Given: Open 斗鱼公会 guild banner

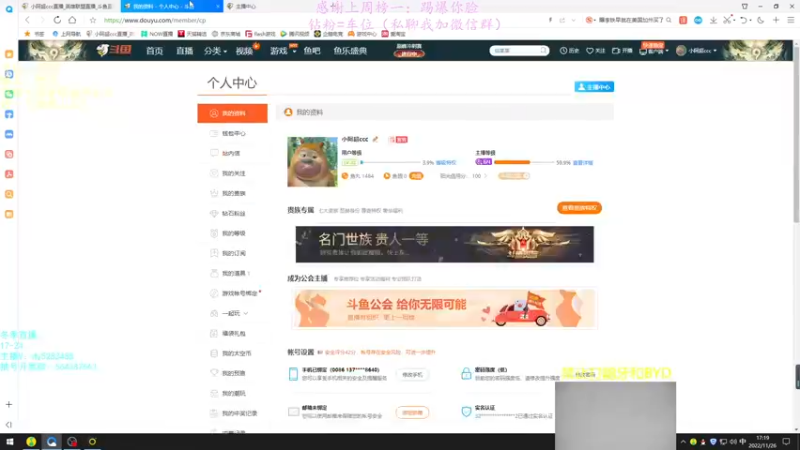Looking at the screenshot, I should (x=444, y=308).
